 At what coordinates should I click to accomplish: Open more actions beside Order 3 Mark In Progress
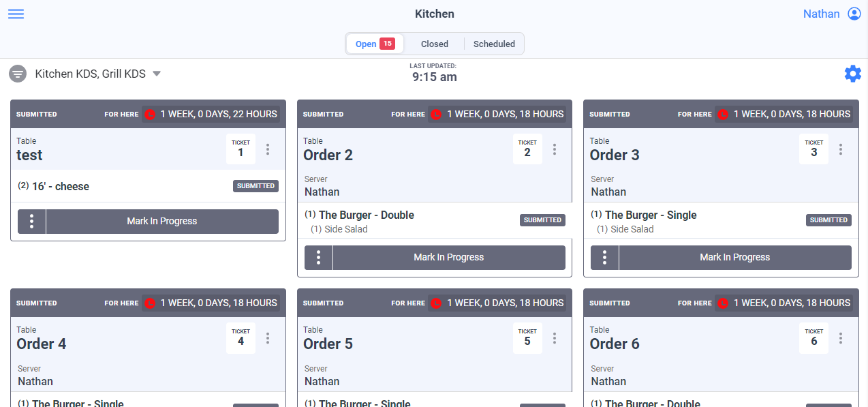click(x=604, y=258)
